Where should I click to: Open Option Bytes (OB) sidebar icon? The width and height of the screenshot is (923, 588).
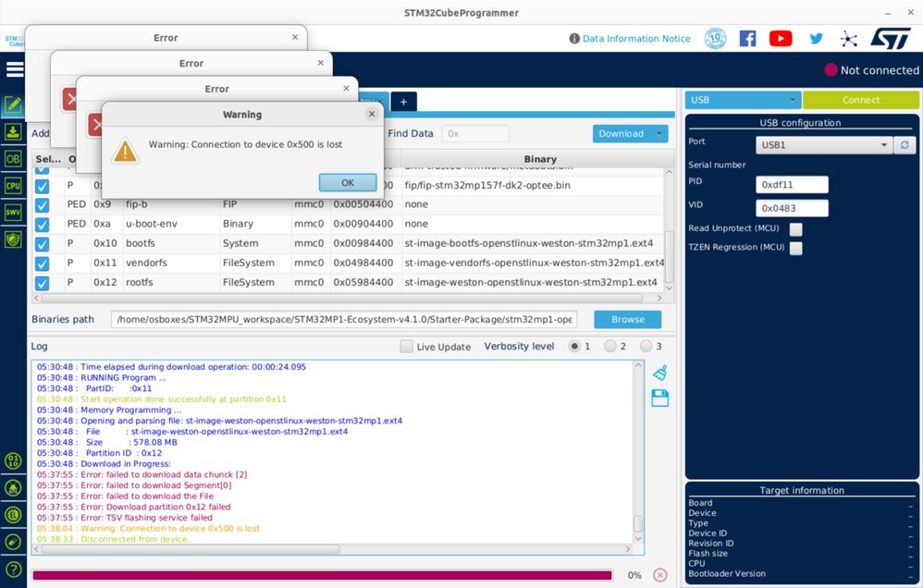point(13,159)
